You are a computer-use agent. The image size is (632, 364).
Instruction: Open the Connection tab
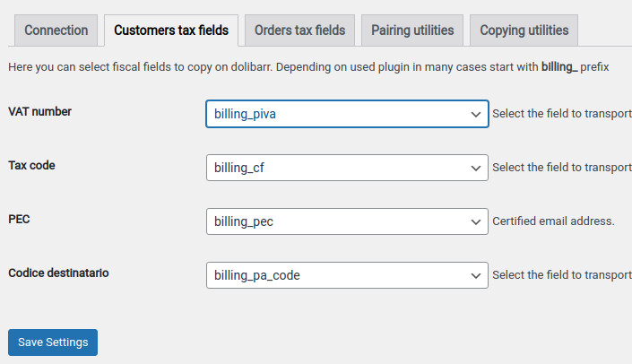click(56, 30)
